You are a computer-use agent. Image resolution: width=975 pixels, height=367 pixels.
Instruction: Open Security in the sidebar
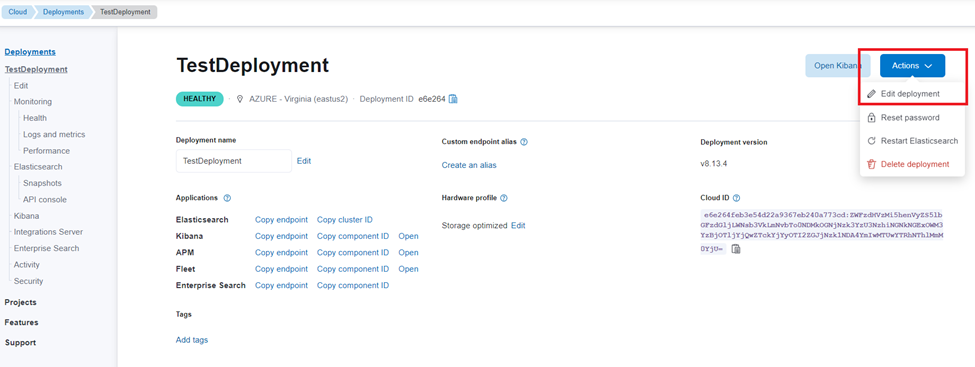tap(29, 281)
